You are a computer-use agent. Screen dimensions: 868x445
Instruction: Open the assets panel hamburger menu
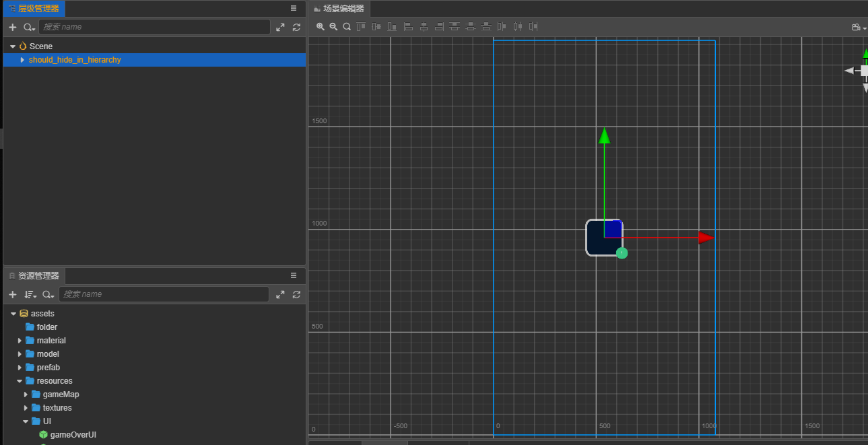point(294,275)
